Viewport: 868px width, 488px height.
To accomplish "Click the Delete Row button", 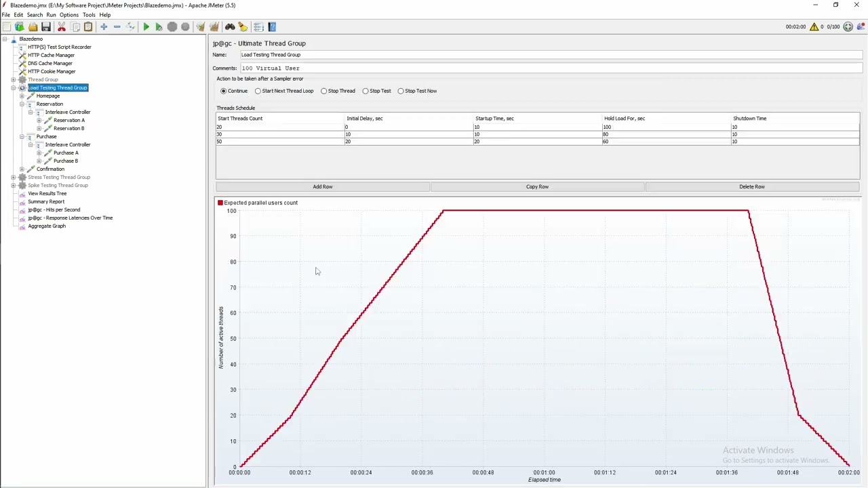I will 752,186.
